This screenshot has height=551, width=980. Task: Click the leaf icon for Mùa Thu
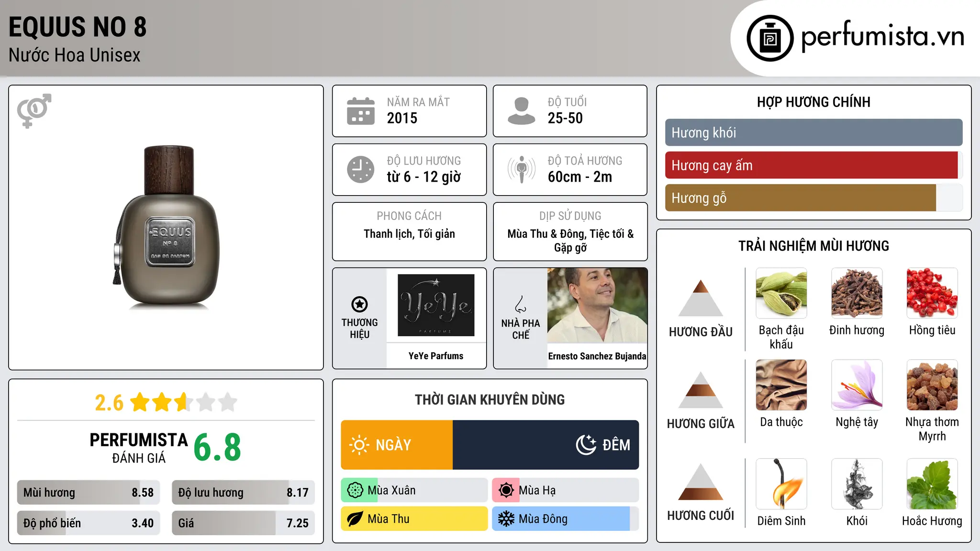point(355,519)
